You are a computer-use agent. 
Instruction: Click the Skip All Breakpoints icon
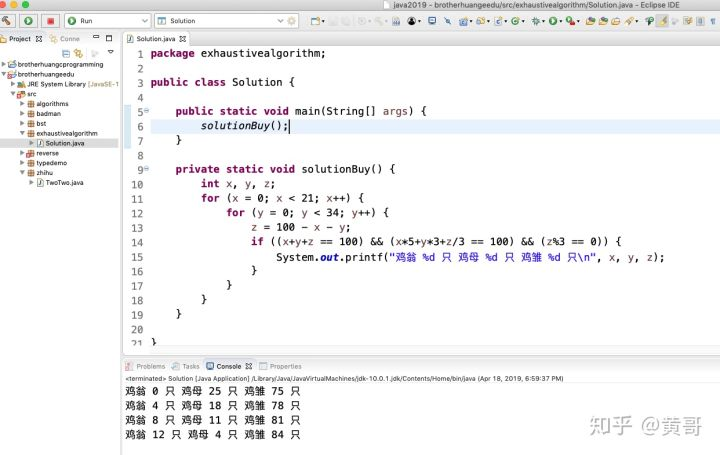click(447, 21)
